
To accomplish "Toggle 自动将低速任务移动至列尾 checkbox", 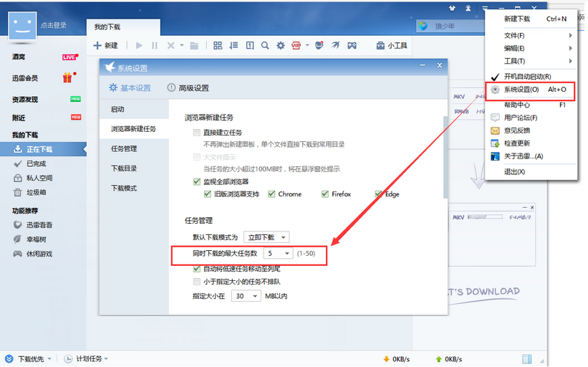I will (x=197, y=269).
